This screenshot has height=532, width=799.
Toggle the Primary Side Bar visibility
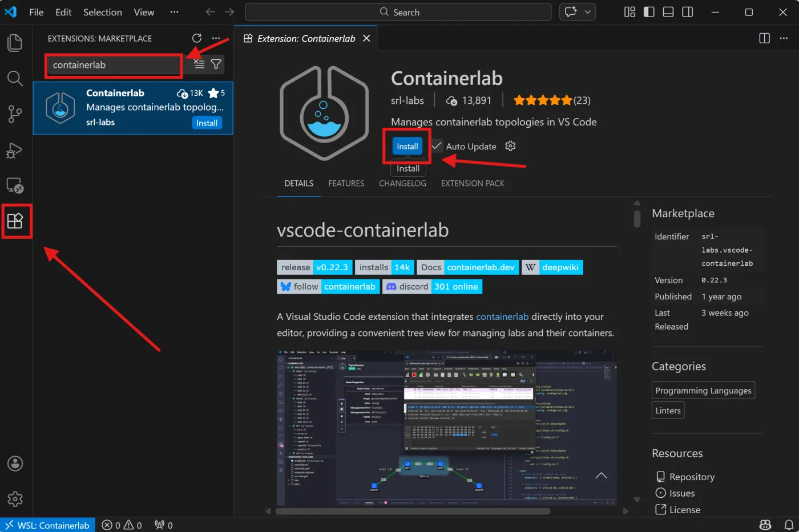(x=649, y=11)
